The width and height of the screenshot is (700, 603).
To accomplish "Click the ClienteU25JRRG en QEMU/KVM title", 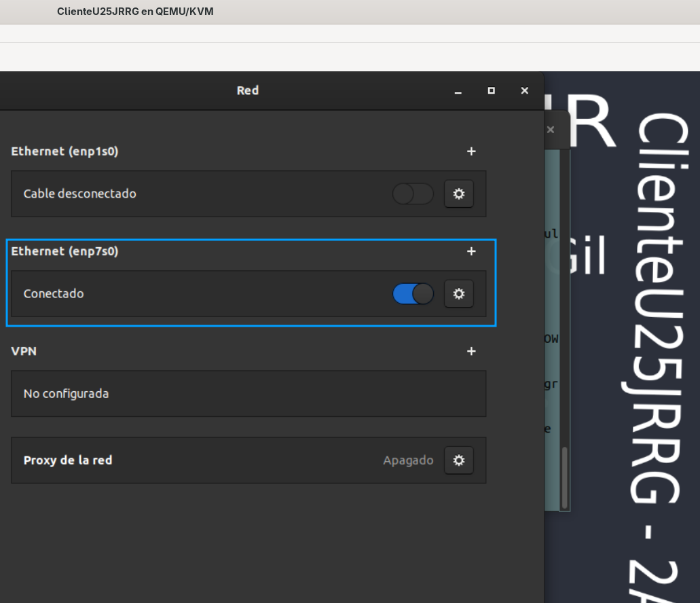I will click(x=135, y=12).
